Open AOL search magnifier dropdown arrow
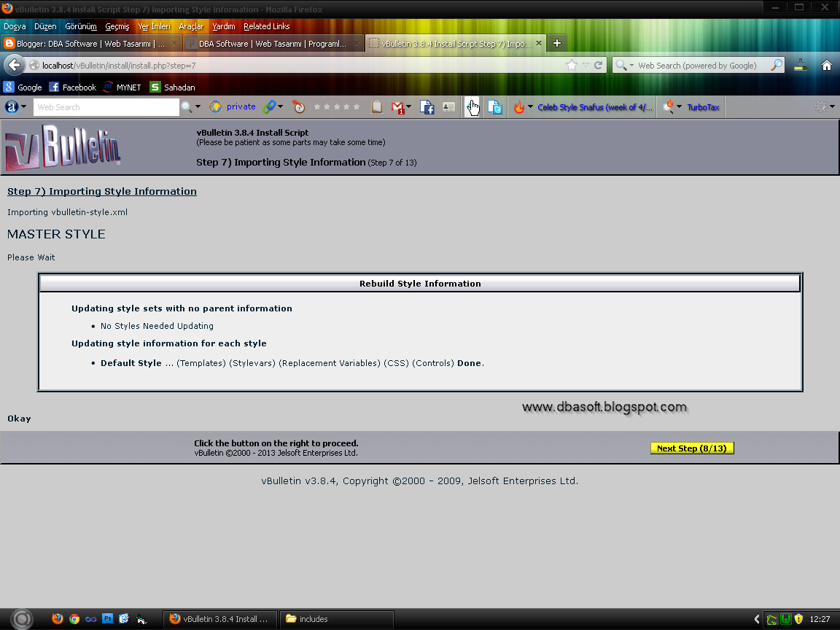This screenshot has height=630, width=840. (198, 106)
